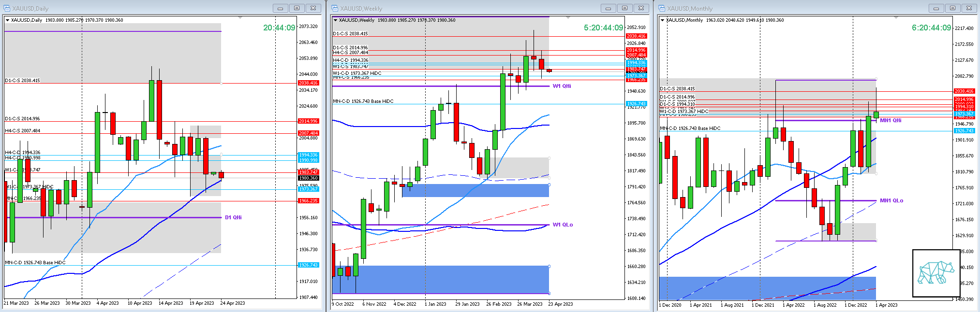Click the 1956.160 value on Daily price scale
This screenshot has width=980, height=312.
[x=309, y=218]
